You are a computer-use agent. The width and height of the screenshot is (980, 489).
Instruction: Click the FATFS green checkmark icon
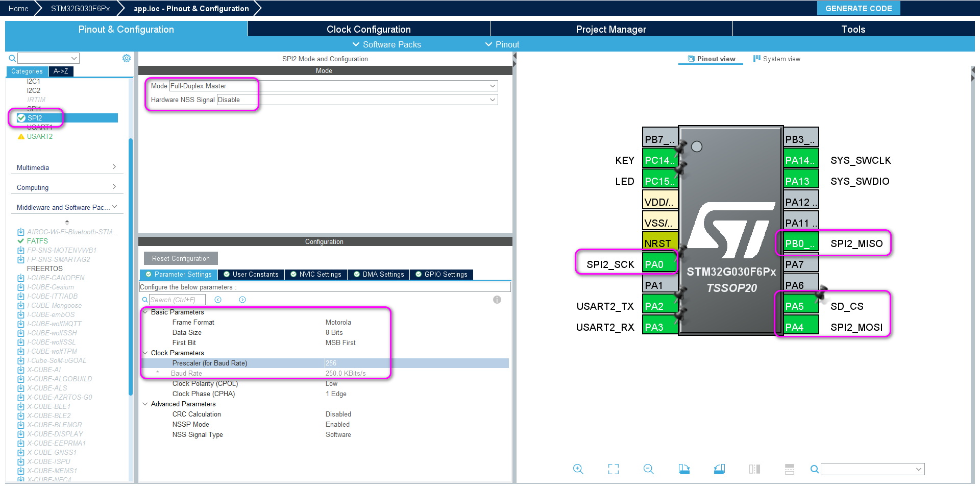[x=21, y=241]
